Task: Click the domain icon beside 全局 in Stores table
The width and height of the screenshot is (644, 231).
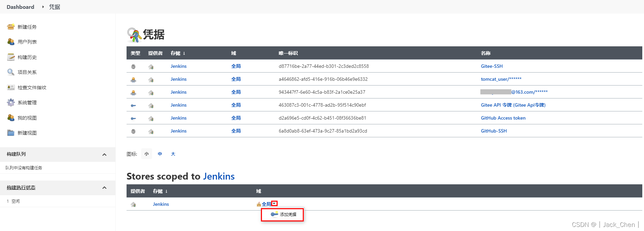Action: (259, 204)
